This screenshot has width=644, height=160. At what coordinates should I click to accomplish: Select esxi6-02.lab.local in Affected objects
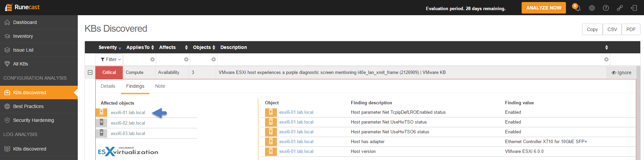(x=128, y=123)
